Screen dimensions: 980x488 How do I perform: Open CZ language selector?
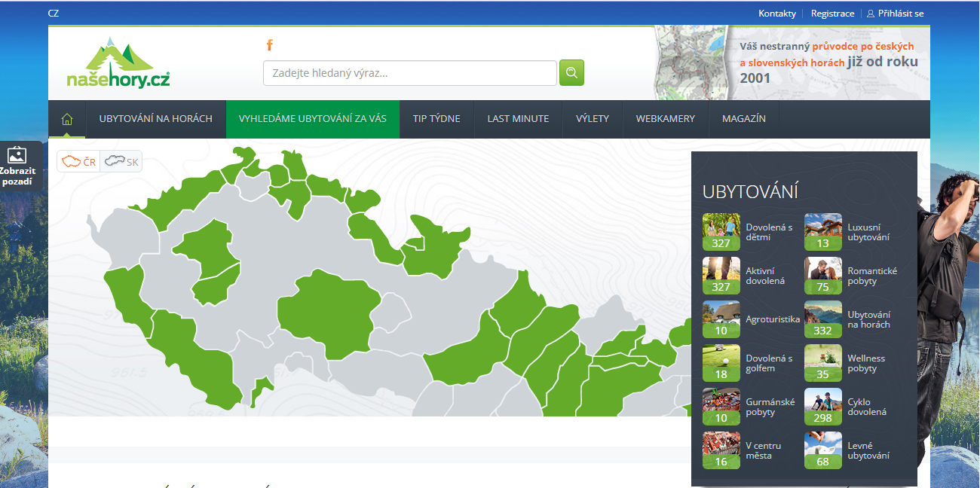(53, 13)
